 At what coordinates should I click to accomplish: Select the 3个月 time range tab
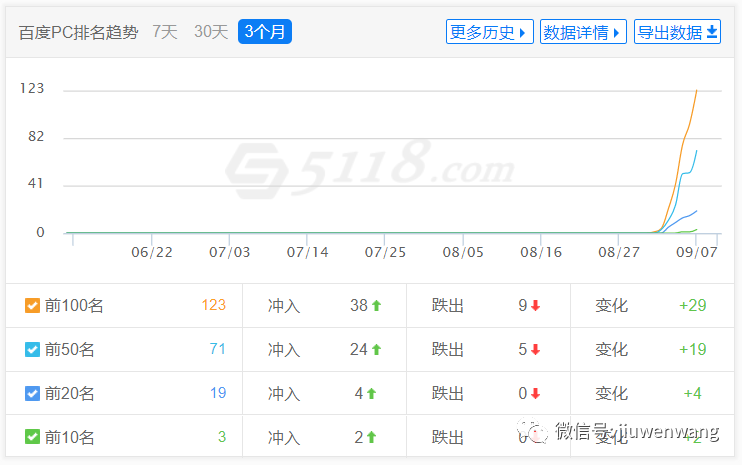(265, 32)
